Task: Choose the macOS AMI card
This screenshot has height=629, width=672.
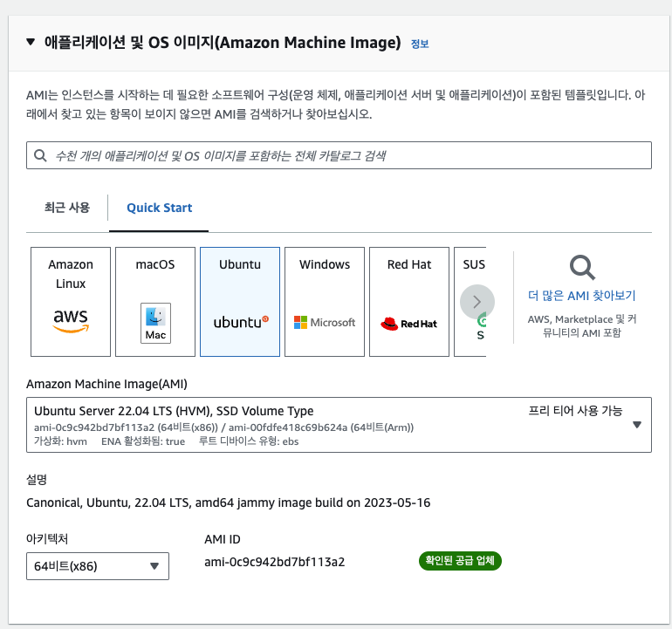Action: [155, 302]
